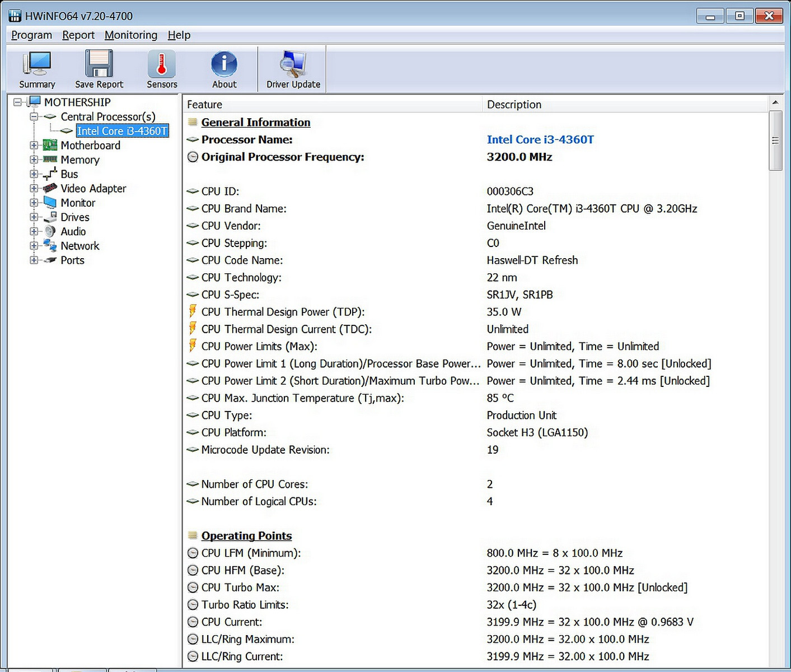Open the Monitoring menu
The width and height of the screenshot is (791, 672).
pyautogui.click(x=131, y=35)
